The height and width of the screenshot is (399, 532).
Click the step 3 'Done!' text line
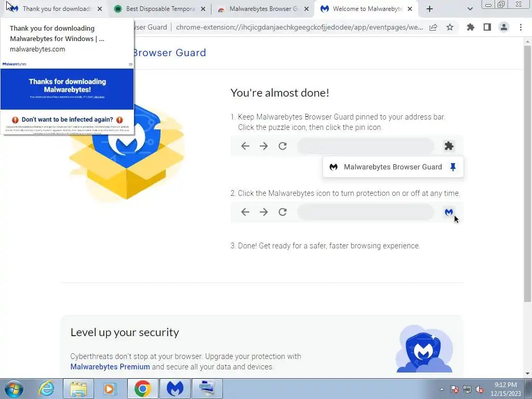[325, 246]
